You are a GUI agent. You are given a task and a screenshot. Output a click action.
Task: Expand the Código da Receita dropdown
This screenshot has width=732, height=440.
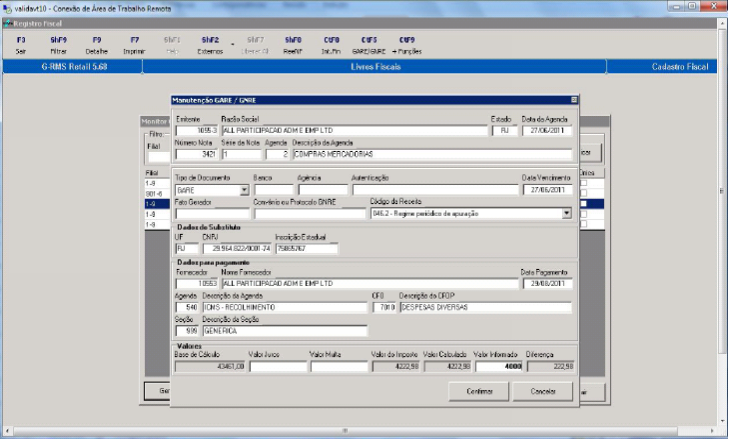click(x=567, y=213)
